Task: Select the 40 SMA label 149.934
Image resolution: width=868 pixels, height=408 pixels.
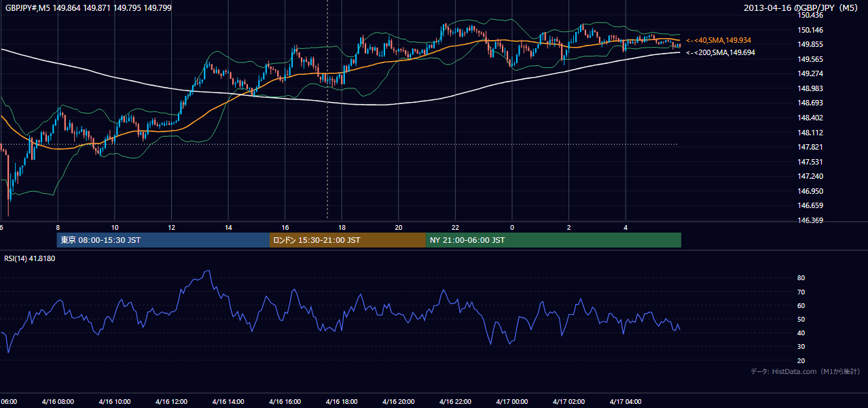Action: [719, 41]
